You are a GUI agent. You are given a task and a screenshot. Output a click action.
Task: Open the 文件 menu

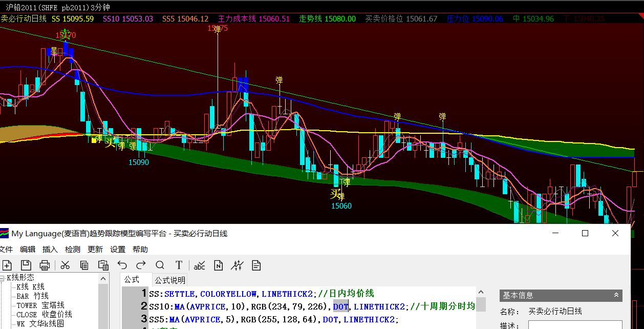(6, 249)
